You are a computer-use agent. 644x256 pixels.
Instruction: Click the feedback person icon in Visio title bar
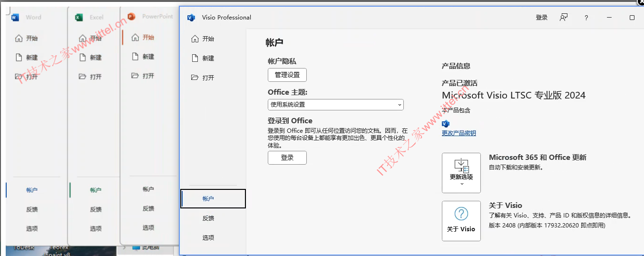tap(564, 18)
